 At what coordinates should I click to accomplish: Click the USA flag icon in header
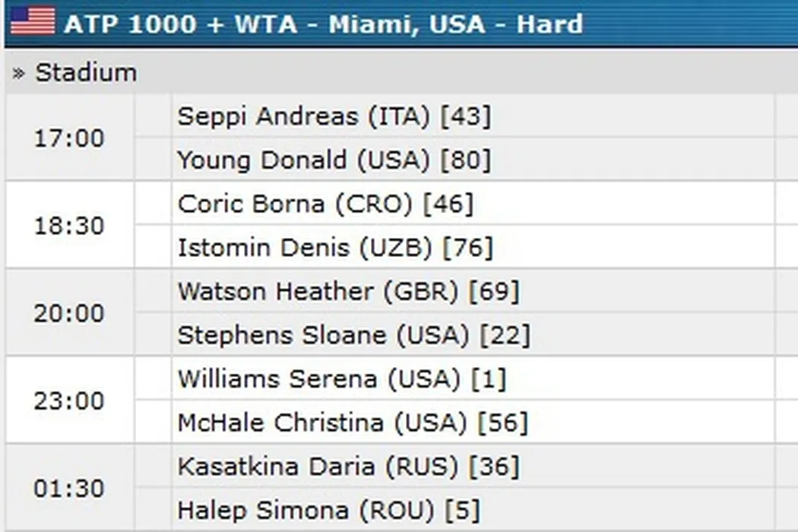33,22
